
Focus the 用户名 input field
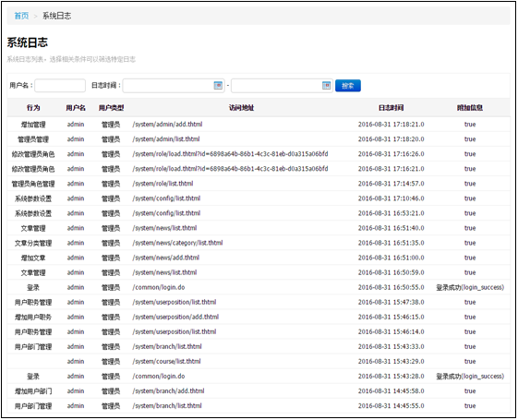tap(60, 86)
